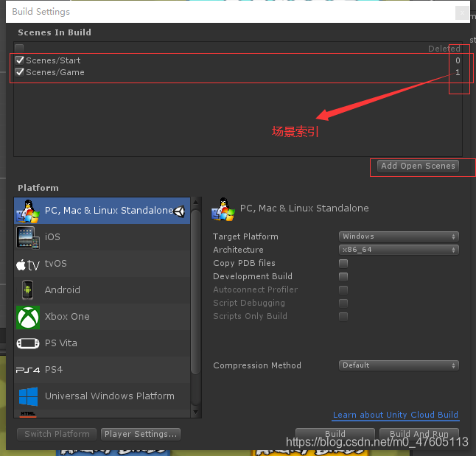
Task: Click Switch Platform button
Action: click(57, 434)
